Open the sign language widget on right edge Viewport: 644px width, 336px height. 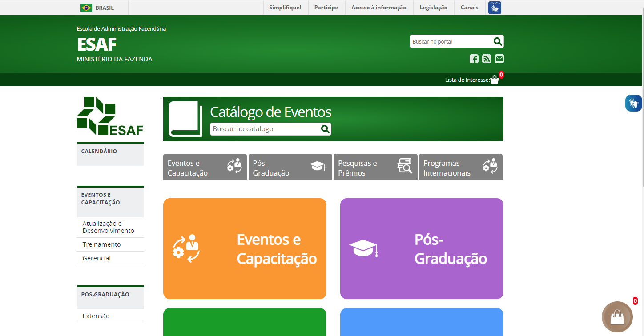pyautogui.click(x=634, y=103)
